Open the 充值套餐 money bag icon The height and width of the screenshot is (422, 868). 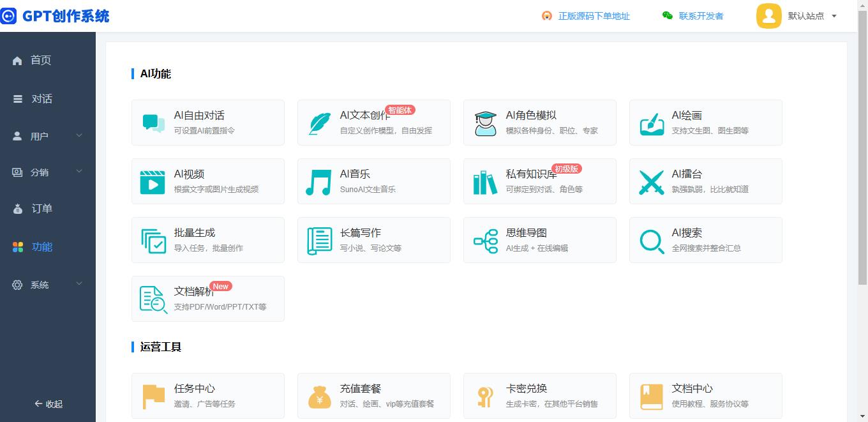coord(320,396)
